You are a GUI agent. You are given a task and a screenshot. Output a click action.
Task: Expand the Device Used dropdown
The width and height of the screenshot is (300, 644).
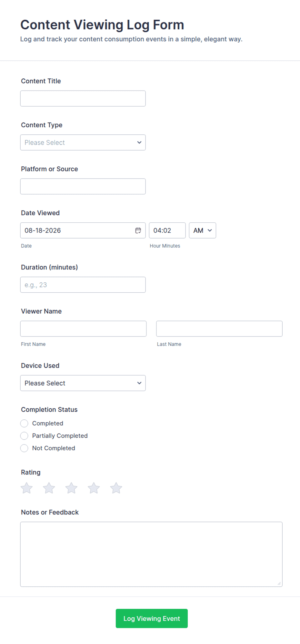click(83, 383)
